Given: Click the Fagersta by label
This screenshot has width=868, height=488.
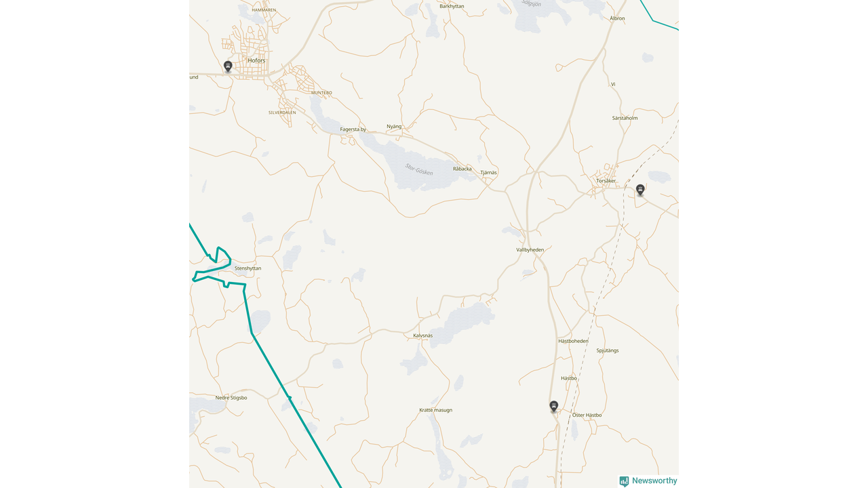Looking at the screenshot, I should [353, 129].
